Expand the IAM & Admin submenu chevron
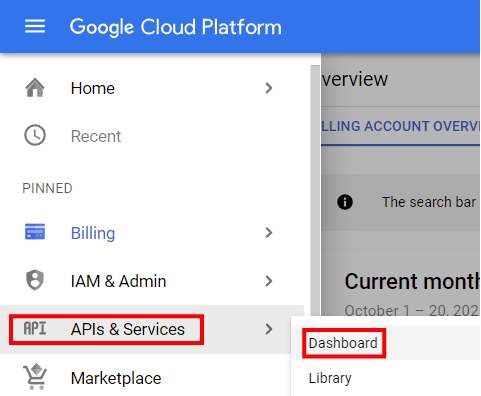Image resolution: width=481 pixels, height=396 pixels. point(269,281)
